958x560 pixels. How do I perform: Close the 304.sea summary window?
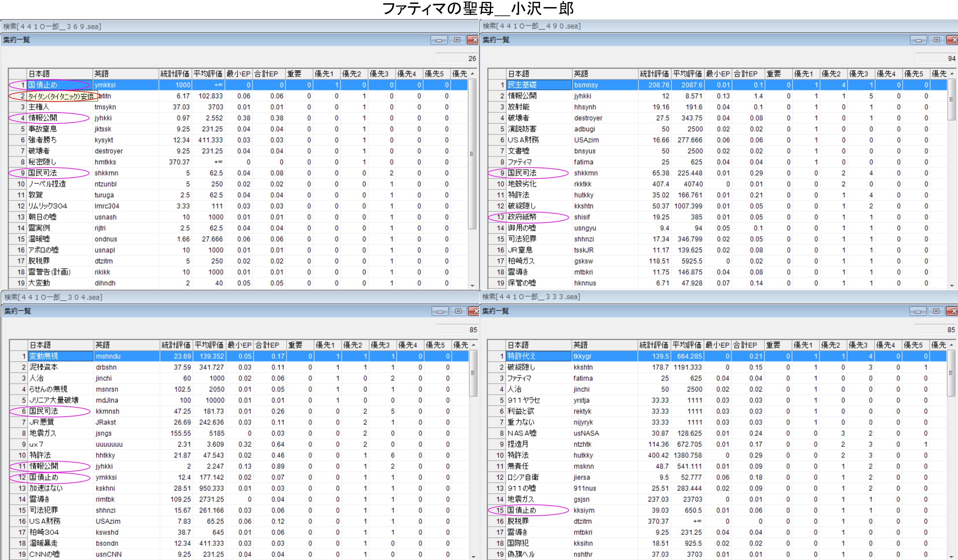point(474,311)
